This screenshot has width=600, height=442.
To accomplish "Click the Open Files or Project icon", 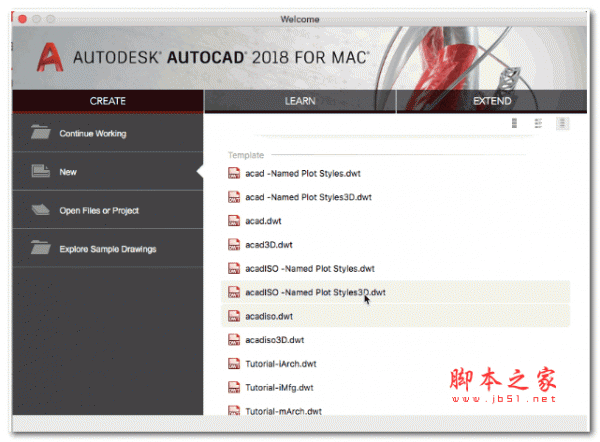I will coord(41,210).
